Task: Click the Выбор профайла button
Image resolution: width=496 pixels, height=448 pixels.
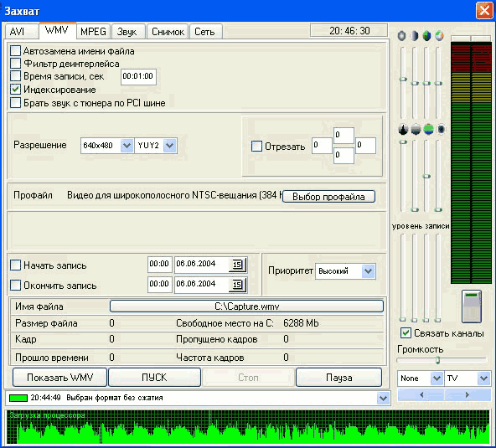Action: (328, 196)
